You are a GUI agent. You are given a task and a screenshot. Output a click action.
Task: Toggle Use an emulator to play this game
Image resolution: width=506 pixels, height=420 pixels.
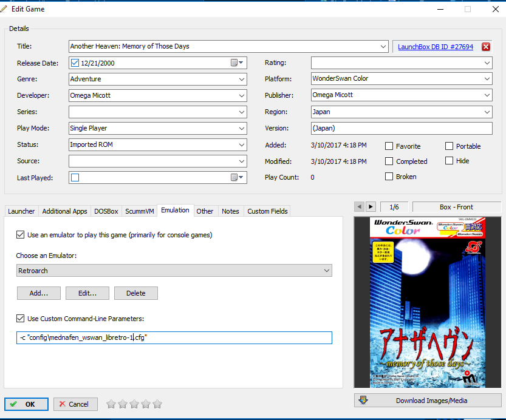[20, 235]
